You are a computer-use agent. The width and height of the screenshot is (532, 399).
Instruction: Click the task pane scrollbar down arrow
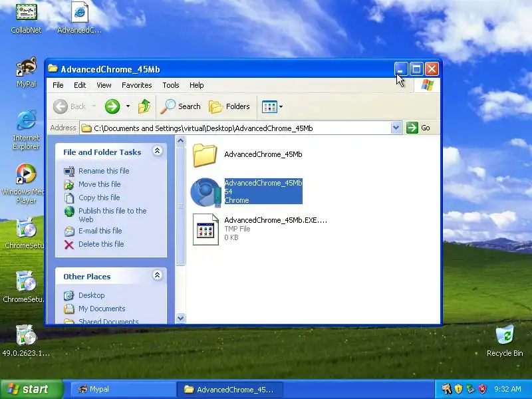180,319
